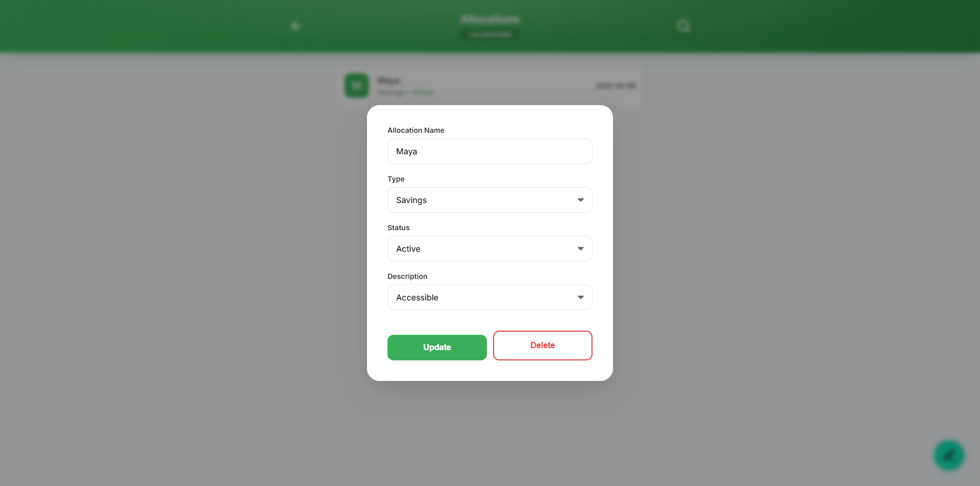Click the Allocation Name label

click(416, 130)
